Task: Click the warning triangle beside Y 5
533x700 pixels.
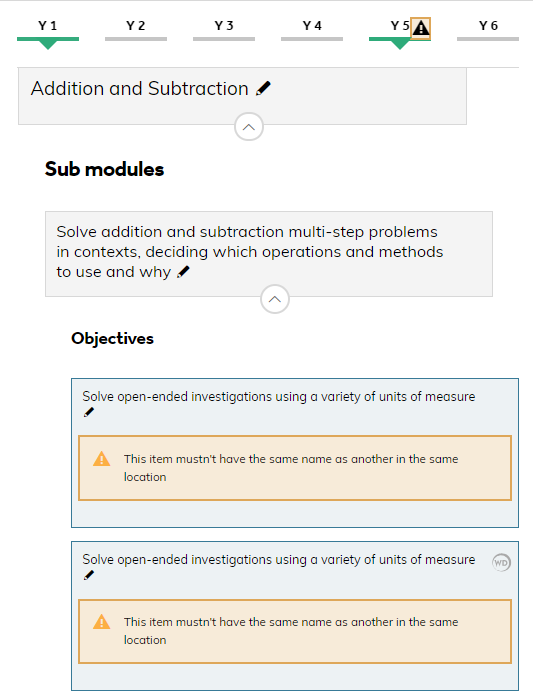Action: tap(421, 29)
